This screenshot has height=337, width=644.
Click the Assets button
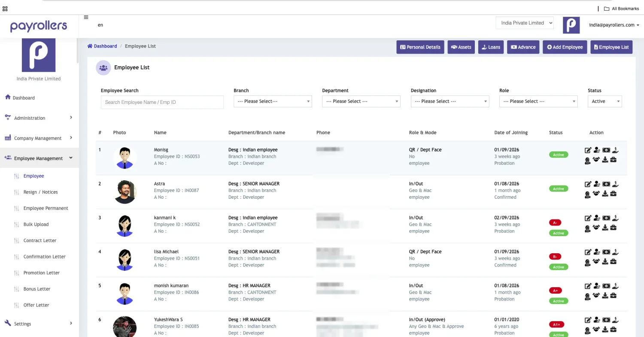click(x=461, y=47)
